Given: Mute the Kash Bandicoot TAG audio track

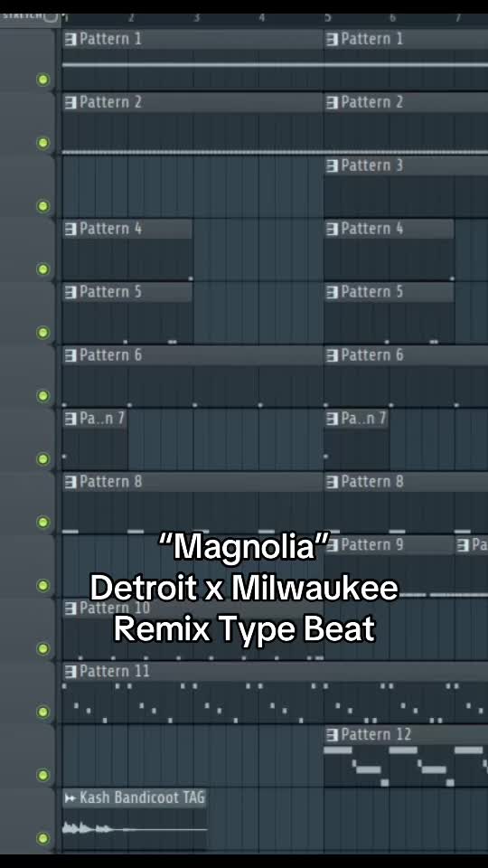Looking at the screenshot, I should 42,838.
